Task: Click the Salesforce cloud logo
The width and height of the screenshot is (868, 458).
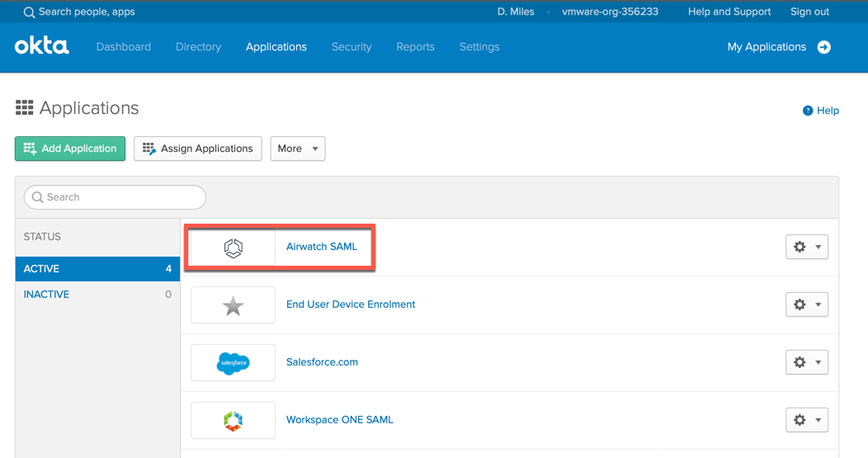Action: (x=233, y=363)
